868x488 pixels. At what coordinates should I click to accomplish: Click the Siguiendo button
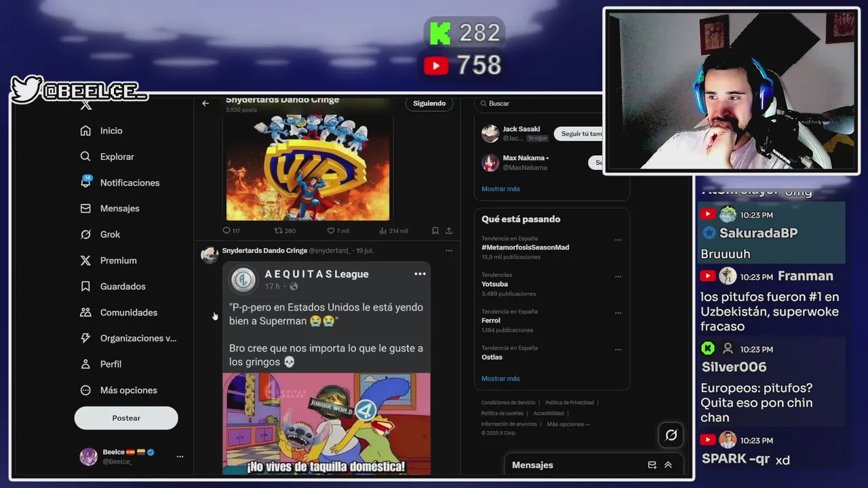pyautogui.click(x=429, y=104)
